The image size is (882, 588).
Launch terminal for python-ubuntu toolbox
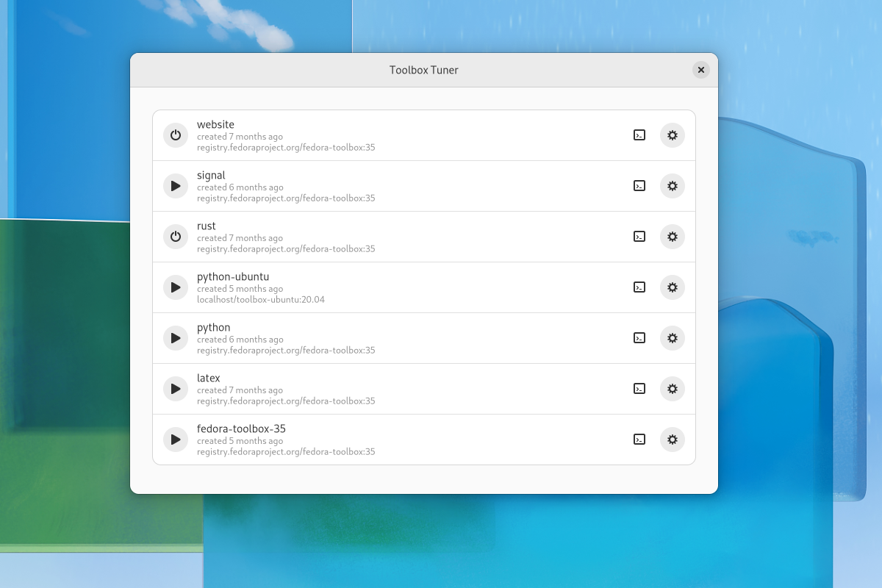(639, 287)
